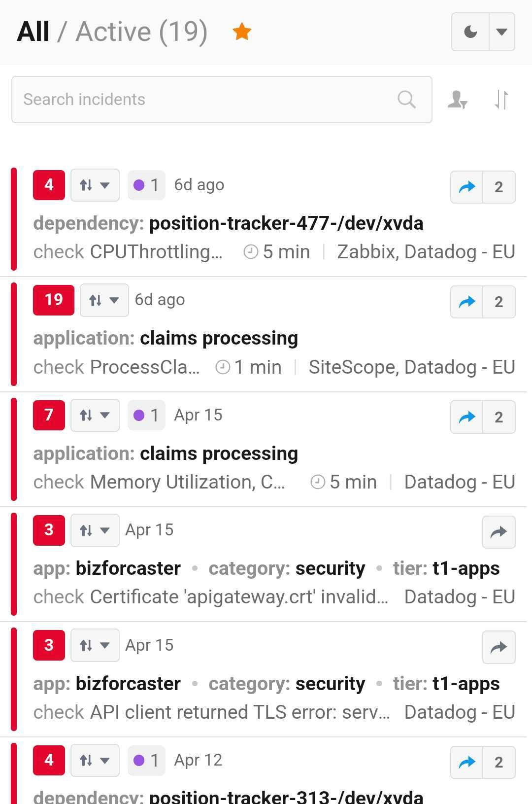The image size is (532, 804).
Task: Share the bizforcaster certificate incident
Action: click(x=499, y=532)
